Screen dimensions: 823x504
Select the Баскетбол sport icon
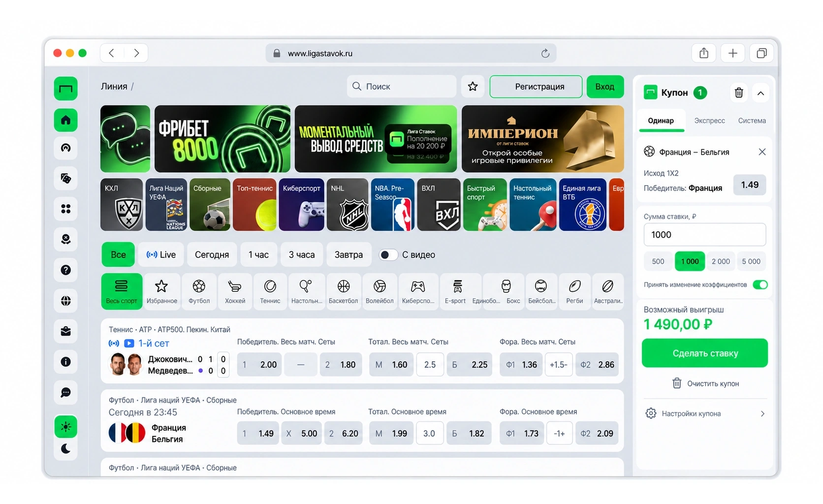click(343, 291)
